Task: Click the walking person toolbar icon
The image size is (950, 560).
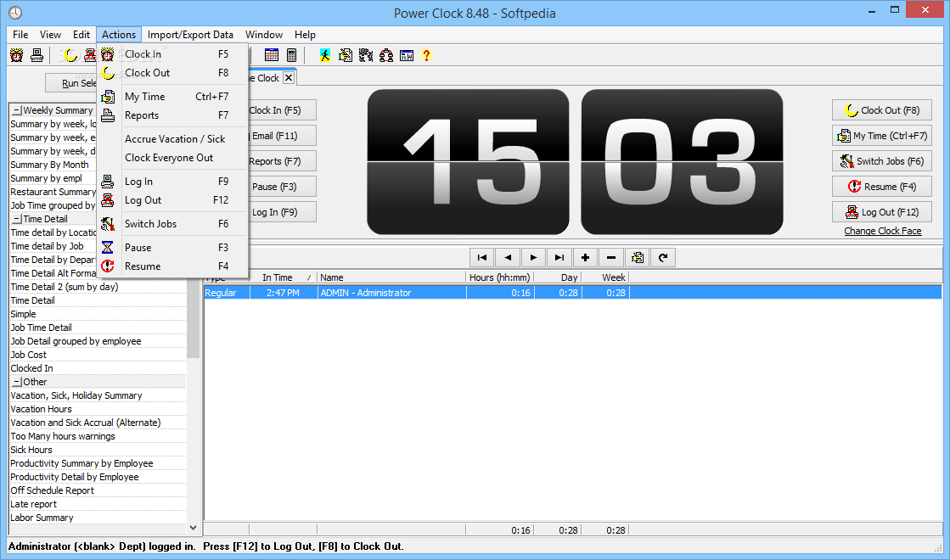Action: pos(325,56)
